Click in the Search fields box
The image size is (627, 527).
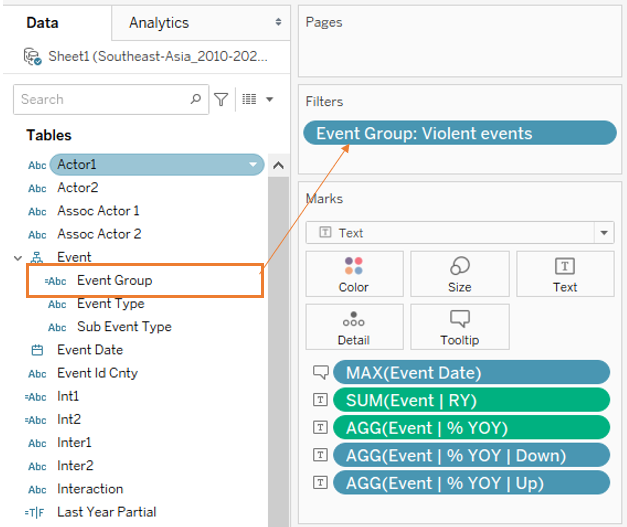100,100
